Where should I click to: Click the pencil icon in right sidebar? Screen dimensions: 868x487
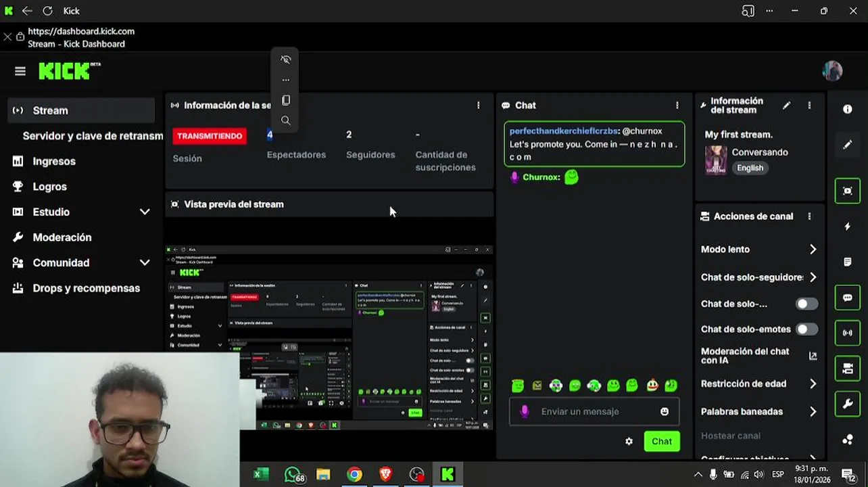[x=848, y=145]
